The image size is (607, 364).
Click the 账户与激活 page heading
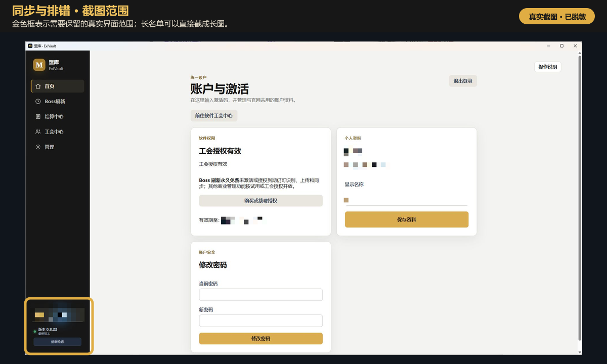[220, 89]
